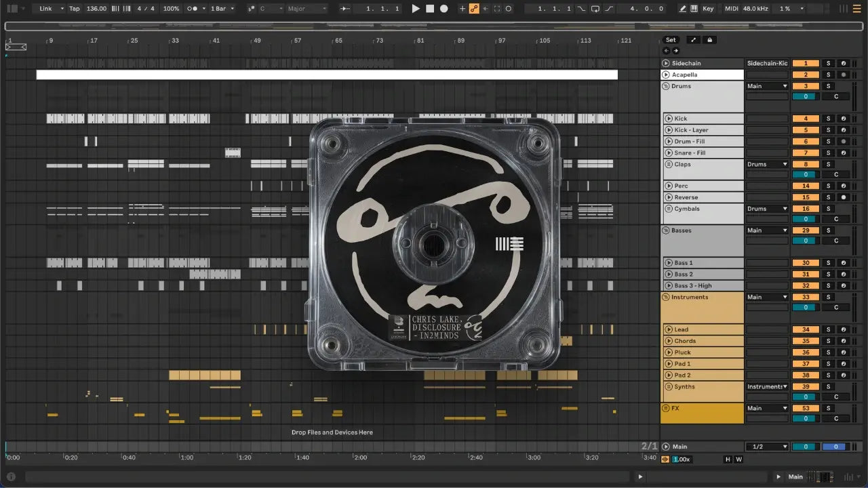Viewport: 868px width, 488px height.
Task: Click the Key map mode button
Action: tap(708, 9)
